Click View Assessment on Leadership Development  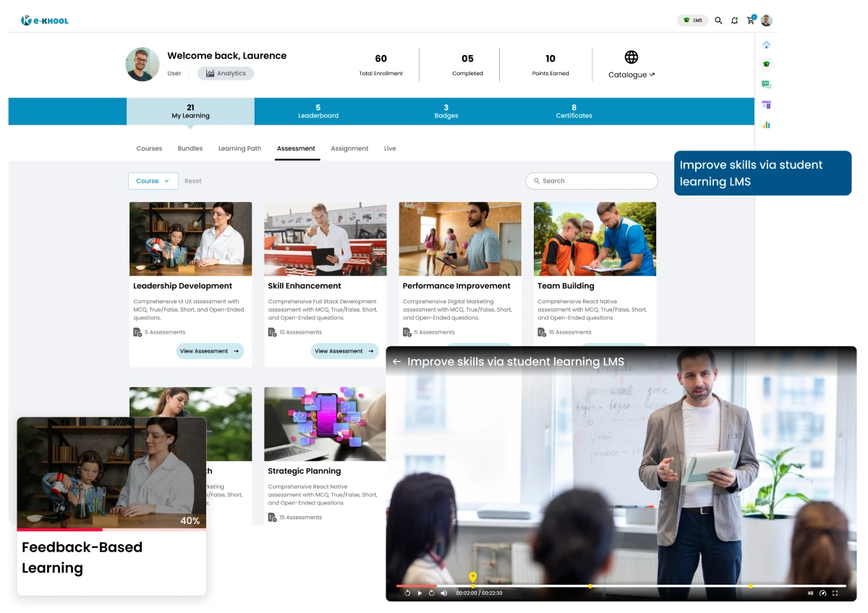point(209,351)
